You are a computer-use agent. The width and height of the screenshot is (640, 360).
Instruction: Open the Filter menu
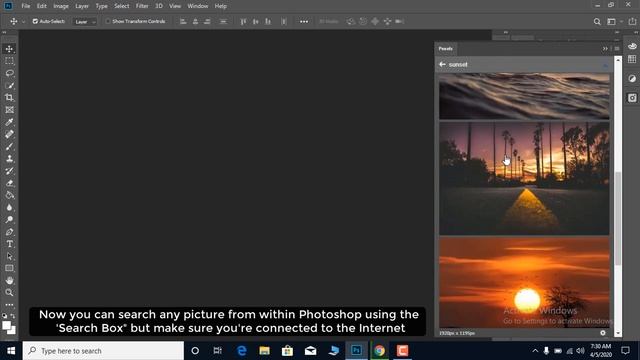[x=142, y=6]
